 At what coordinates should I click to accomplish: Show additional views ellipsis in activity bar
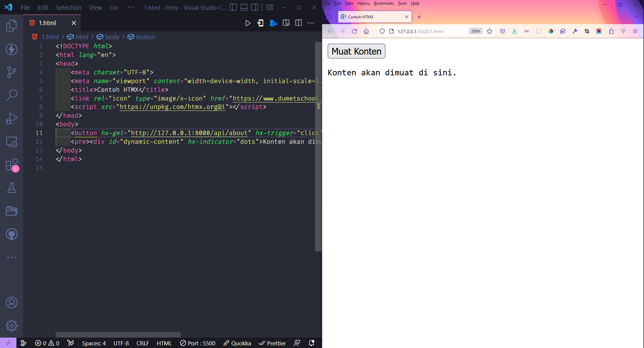tap(11, 257)
